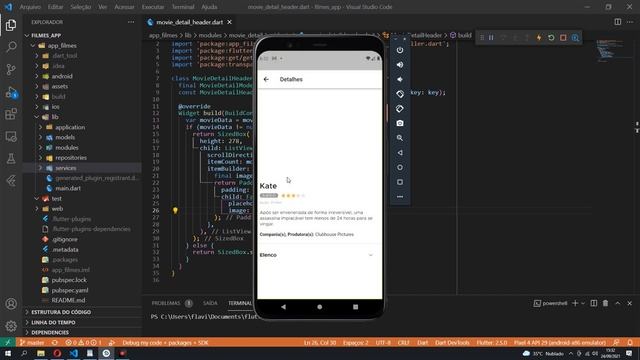Image resolution: width=640 pixels, height=360 pixels.
Task: Tap the back arrow in Detalhes app bar
Action: pos(266,79)
